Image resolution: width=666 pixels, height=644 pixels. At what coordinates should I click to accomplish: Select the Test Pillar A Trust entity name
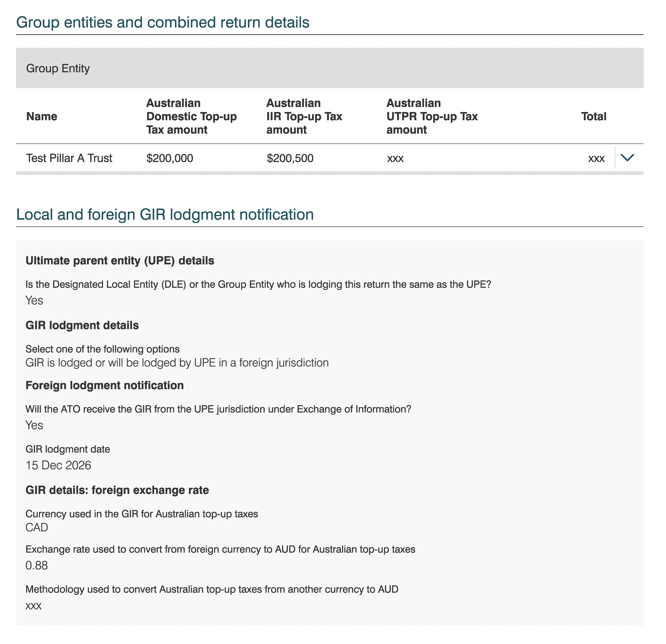tap(69, 158)
